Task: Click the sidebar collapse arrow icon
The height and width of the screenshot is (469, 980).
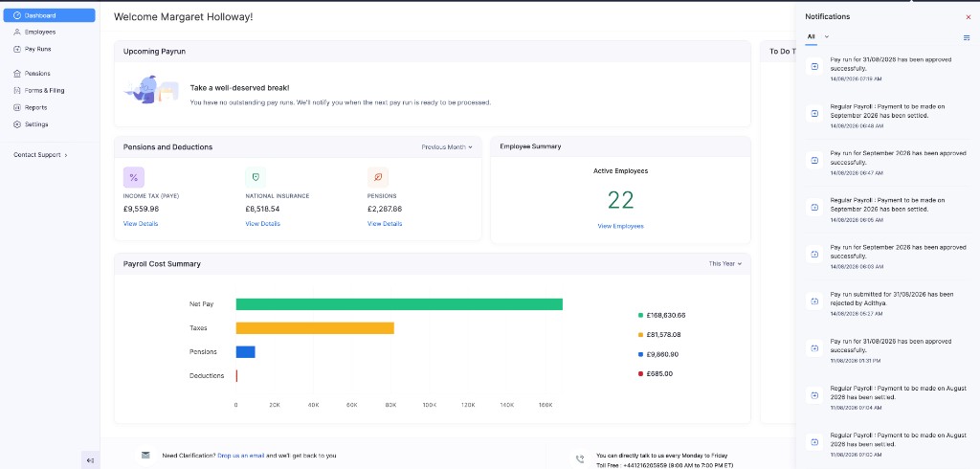Action: (90, 460)
